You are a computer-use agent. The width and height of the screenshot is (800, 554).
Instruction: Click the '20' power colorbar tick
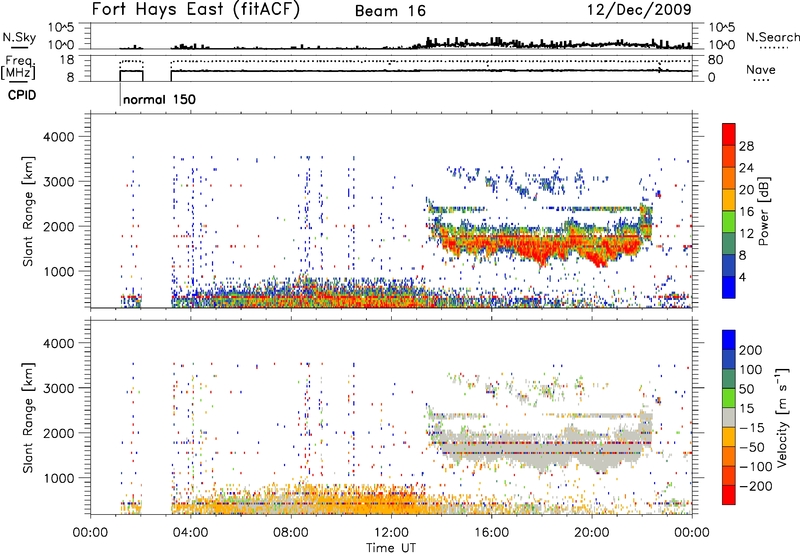pos(746,190)
